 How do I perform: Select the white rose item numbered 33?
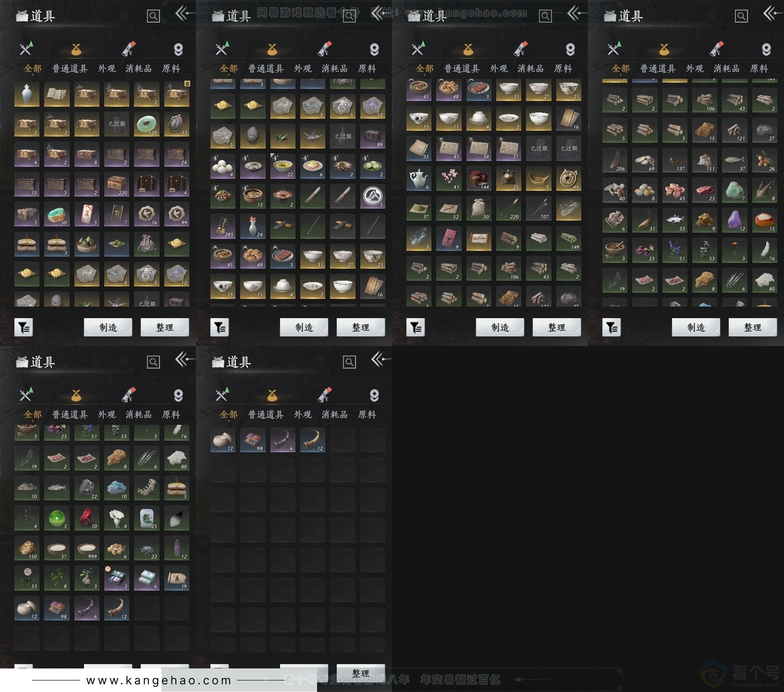[27, 578]
